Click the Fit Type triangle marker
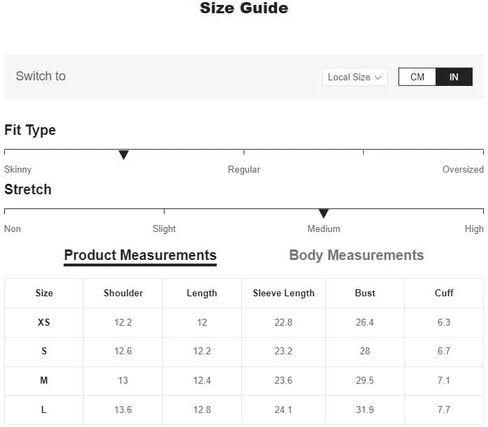Screen dimensions: 488x427 click(x=124, y=155)
